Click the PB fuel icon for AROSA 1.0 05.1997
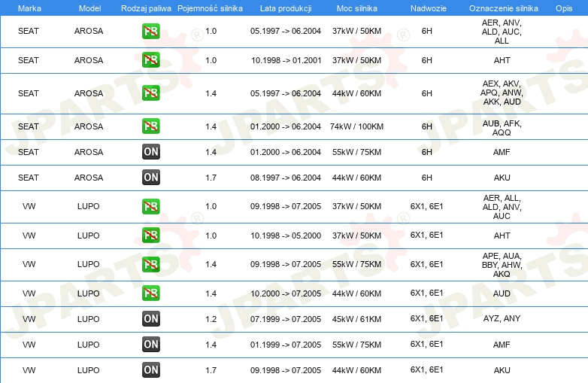 click(x=150, y=31)
